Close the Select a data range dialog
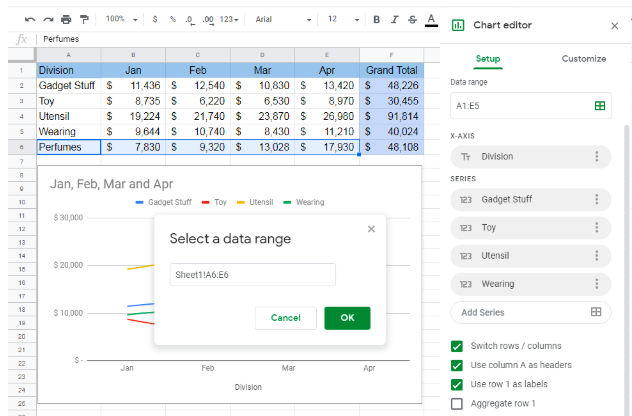632x416 pixels. pos(371,229)
